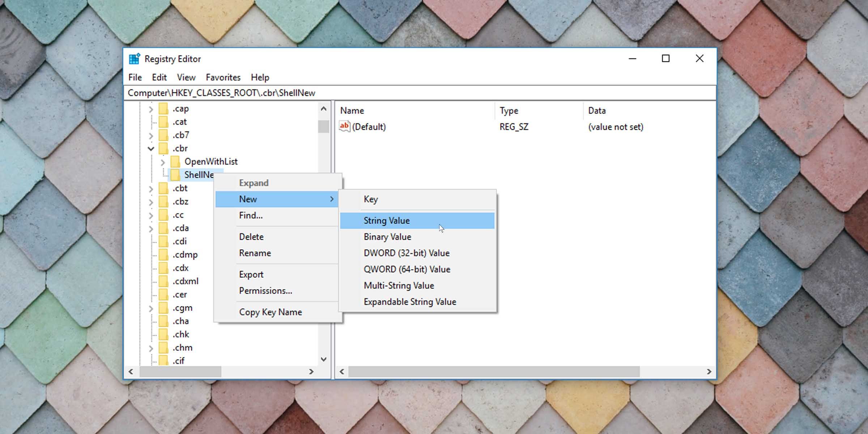This screenshot has height=434, width=868.
Task: Click the .cha folder icon
Action: click(x=163, y=321)
